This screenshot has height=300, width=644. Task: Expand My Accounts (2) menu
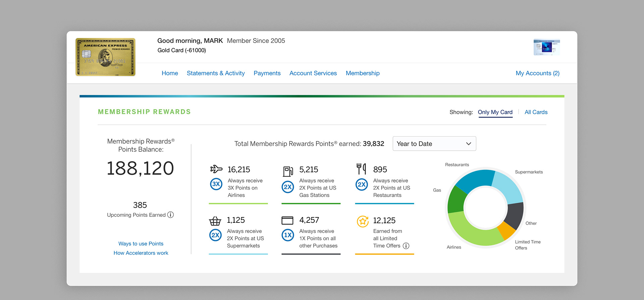(x=537, y=73)
